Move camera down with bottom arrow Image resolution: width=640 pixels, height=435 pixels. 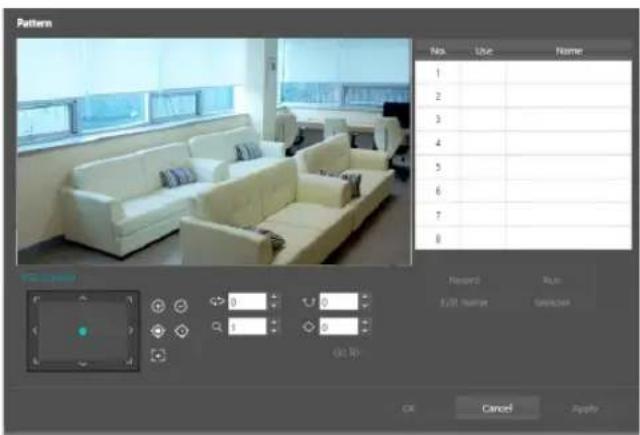pyautogui.click(x=83, y=363)
